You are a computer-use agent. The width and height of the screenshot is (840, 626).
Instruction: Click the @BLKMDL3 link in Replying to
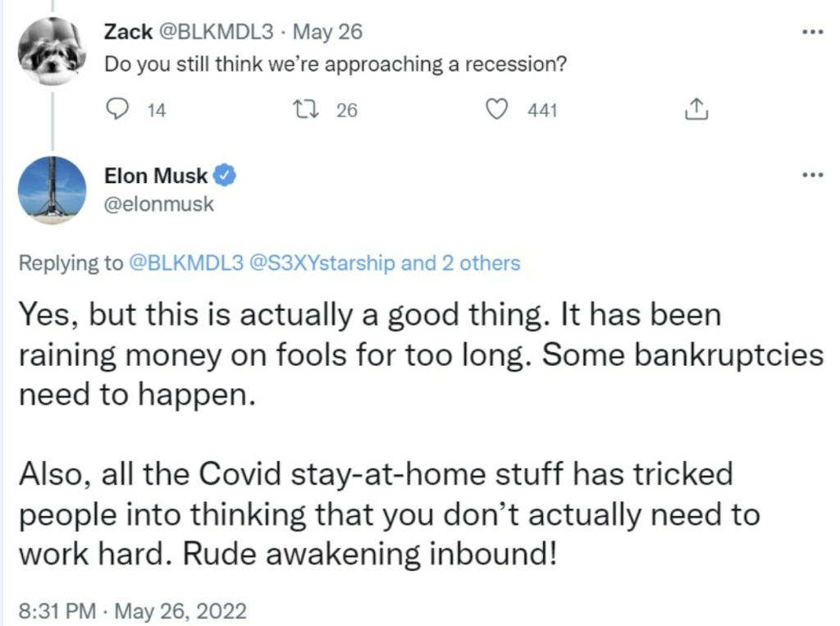point(186,263)
